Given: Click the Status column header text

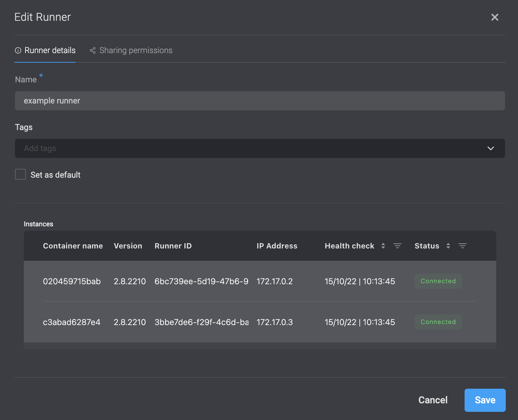Looking at the screenshot, I should pos(427,246).
